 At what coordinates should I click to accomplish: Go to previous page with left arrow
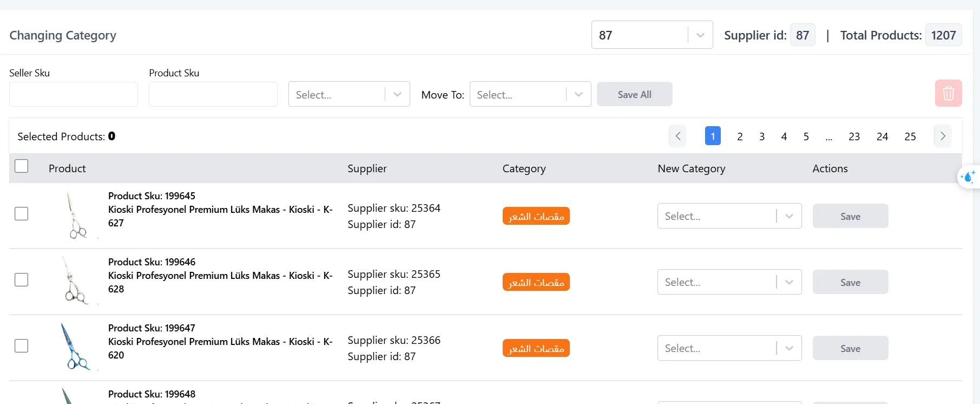[x=678, y=136]
